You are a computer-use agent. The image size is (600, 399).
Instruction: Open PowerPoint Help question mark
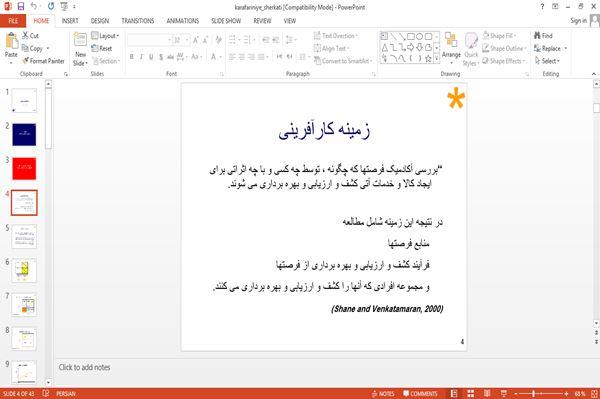(x=542, y=7)
